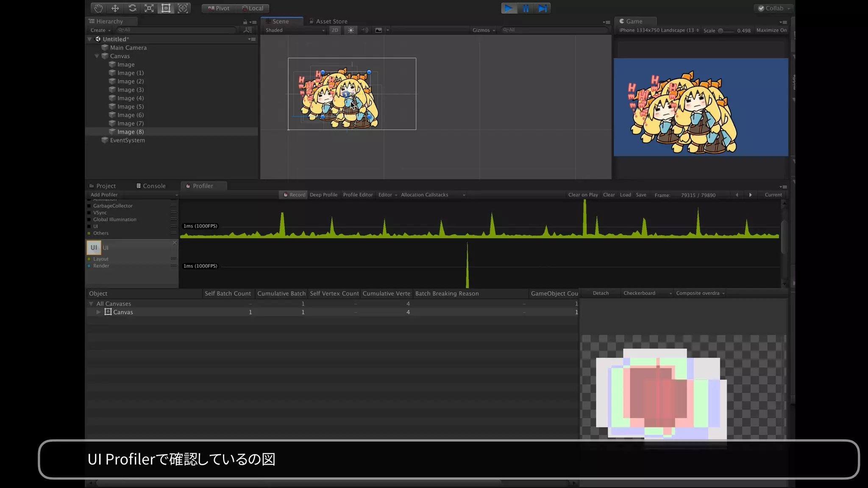
Task: Open the Shaded draw mode dropdown
Action: click(x=295, y=30)
